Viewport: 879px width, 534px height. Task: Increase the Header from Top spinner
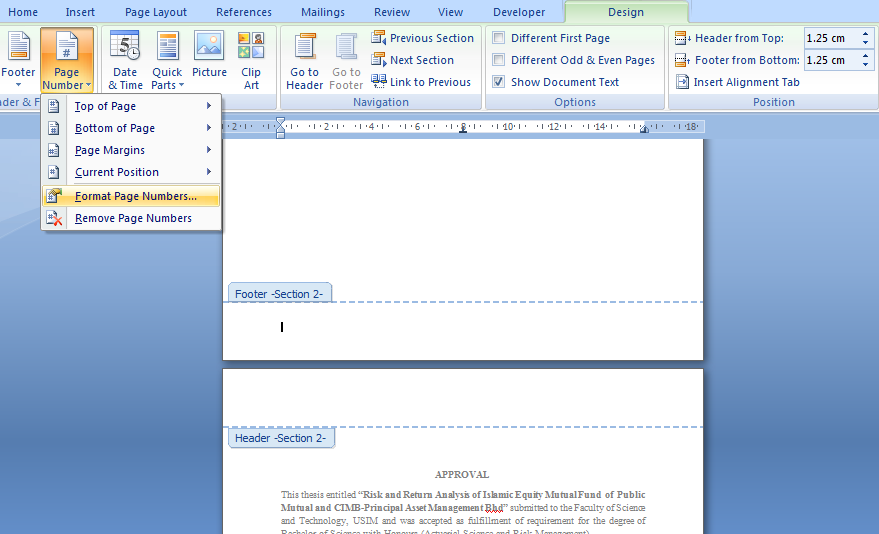[866, 34]
